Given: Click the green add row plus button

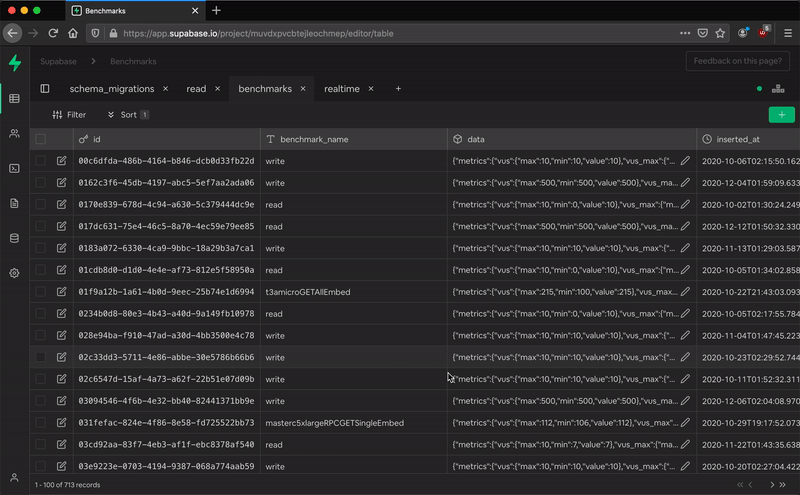Looking at the screenshot, I should click(782, 115).
